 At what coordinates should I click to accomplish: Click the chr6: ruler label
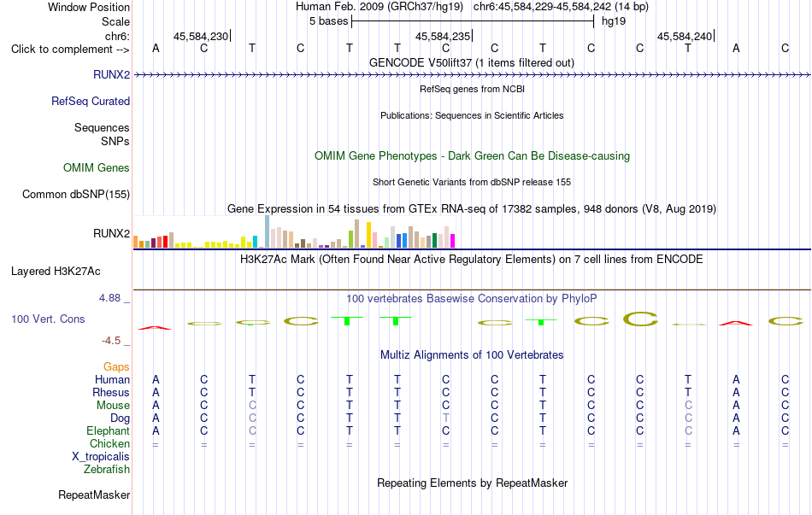[x=117, y=36]
